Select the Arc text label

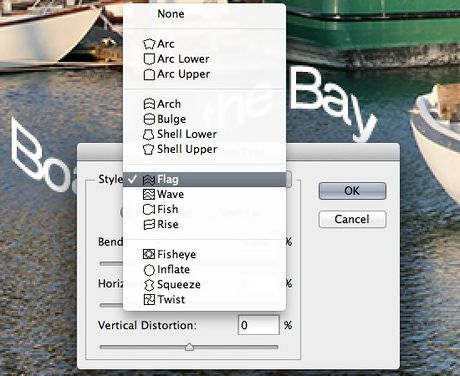point(166,44)
